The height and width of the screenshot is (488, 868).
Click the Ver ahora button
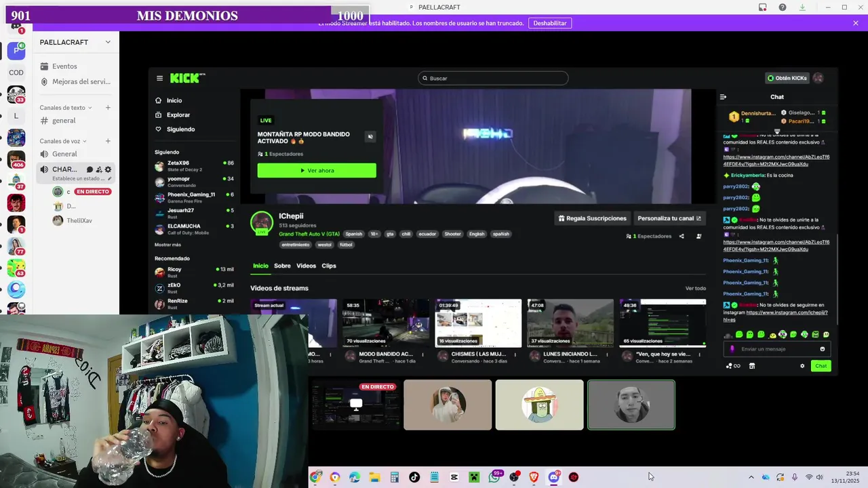317,170
